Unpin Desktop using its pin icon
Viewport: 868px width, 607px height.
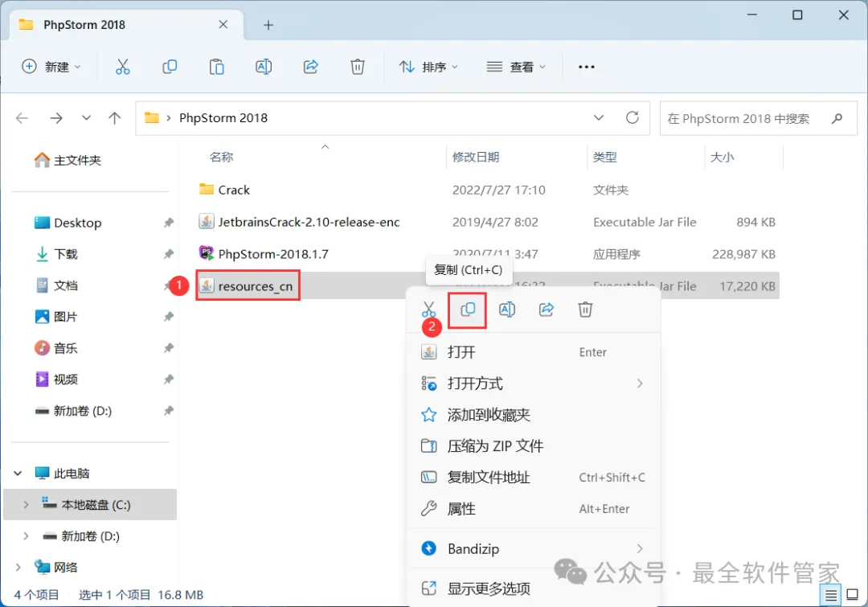click(x=168, y=223)
